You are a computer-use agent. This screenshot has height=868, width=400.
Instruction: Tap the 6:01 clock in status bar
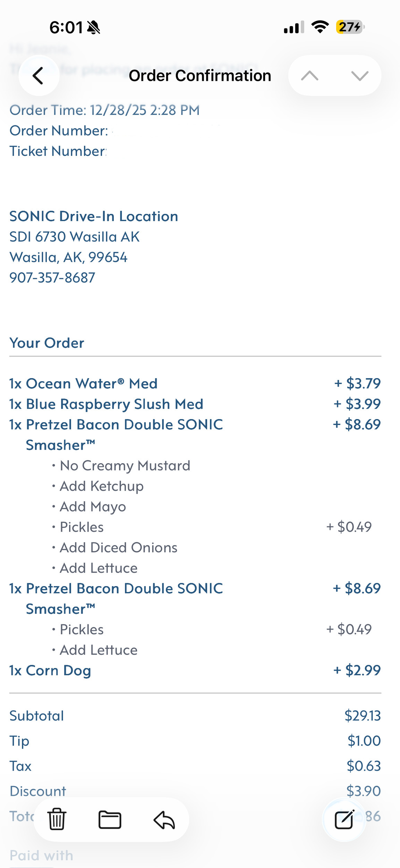click(66, 27)
